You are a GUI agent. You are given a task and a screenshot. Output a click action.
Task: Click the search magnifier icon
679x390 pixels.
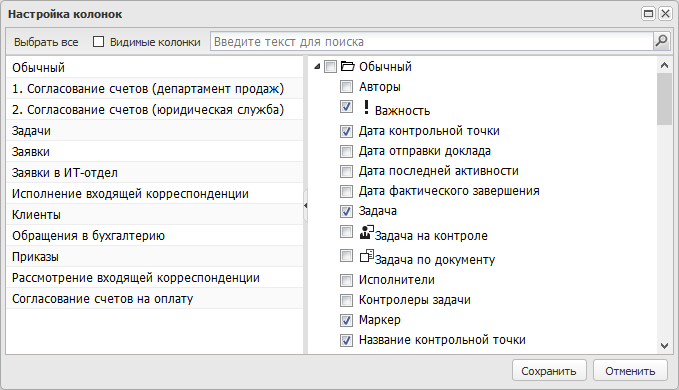pos(661,42)
